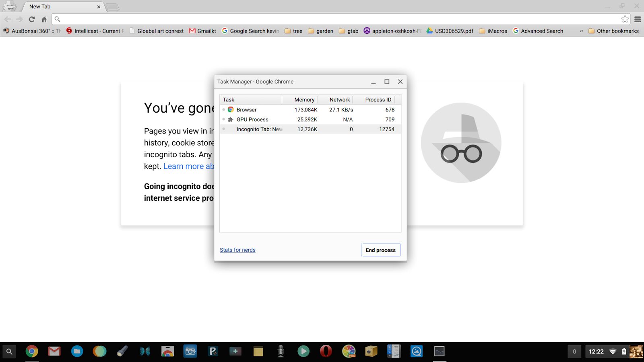Open the Files app from the shelf

(x=77, y=351)
